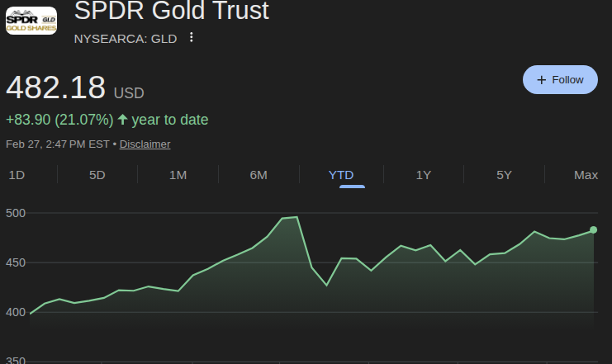Click the 500 axis label
Image resolution: width=612 pixels, height=364 pixels.
tap(16, 213)
